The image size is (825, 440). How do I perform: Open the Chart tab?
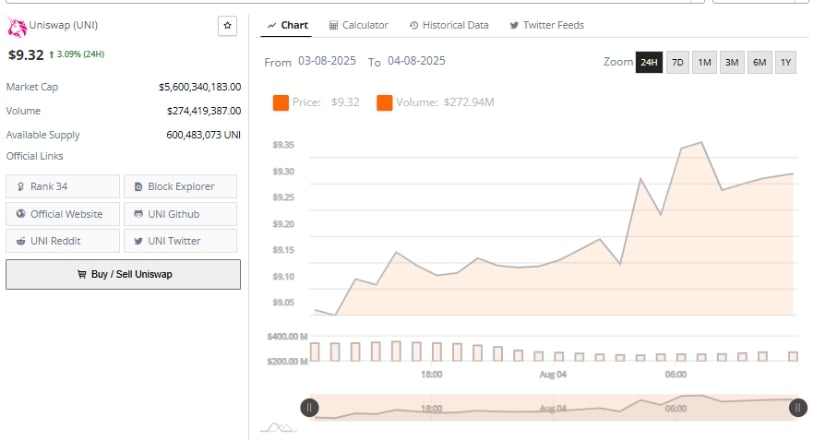point(287,25)
